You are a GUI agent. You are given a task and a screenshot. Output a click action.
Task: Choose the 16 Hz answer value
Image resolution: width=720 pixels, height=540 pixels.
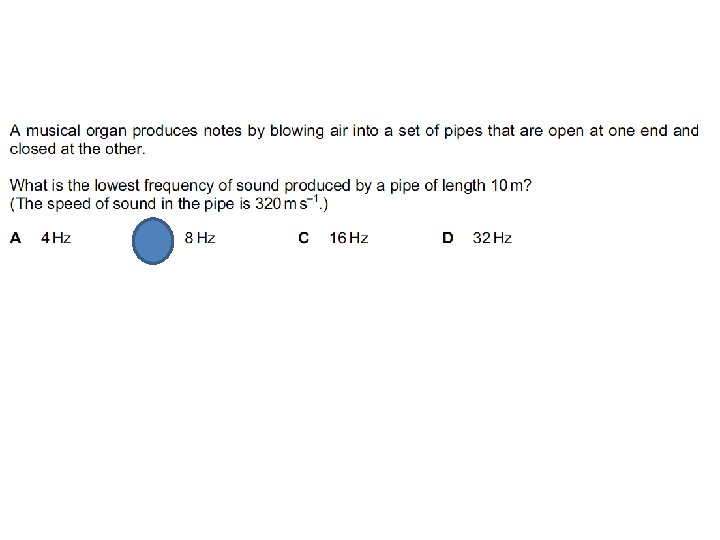(349, 238)
